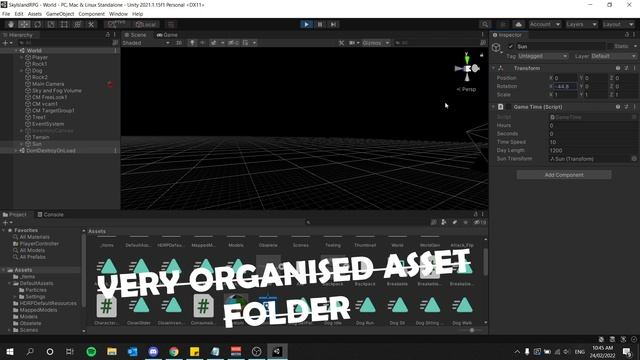
Task: Select the HDRPDefaultResources folder in tree
Action: [48, 303]
